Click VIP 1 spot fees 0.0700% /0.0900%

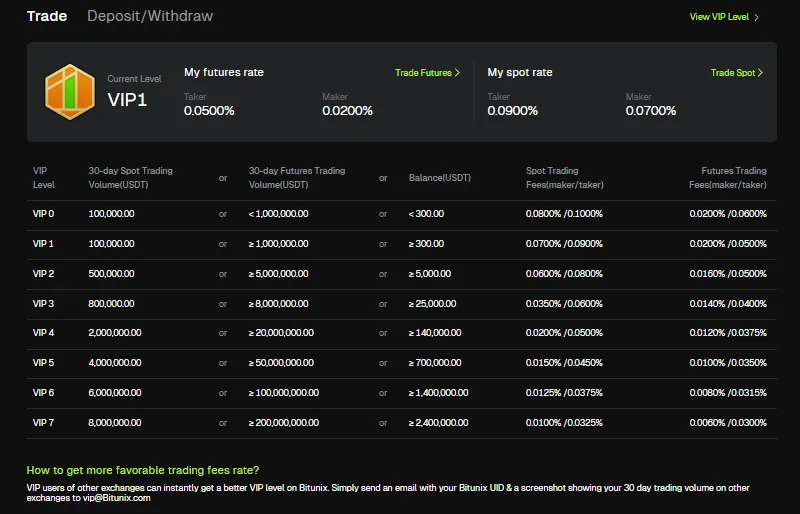564,244
